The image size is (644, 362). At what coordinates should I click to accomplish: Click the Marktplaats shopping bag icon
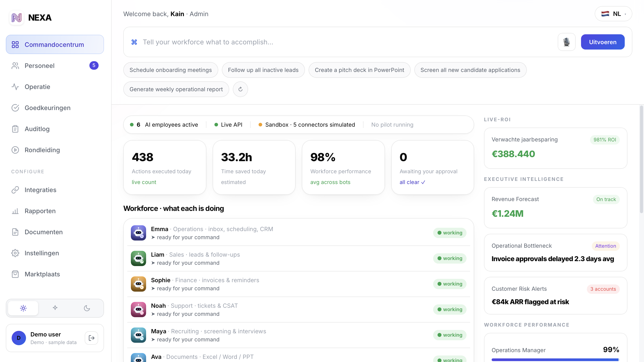15,274
